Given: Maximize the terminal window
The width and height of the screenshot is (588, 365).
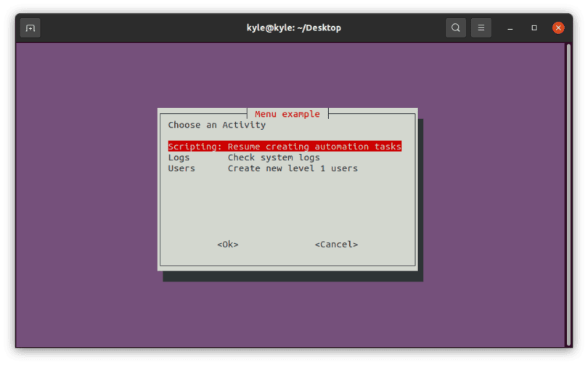Looking at the screenshot, I should click(x=534, y=28).
